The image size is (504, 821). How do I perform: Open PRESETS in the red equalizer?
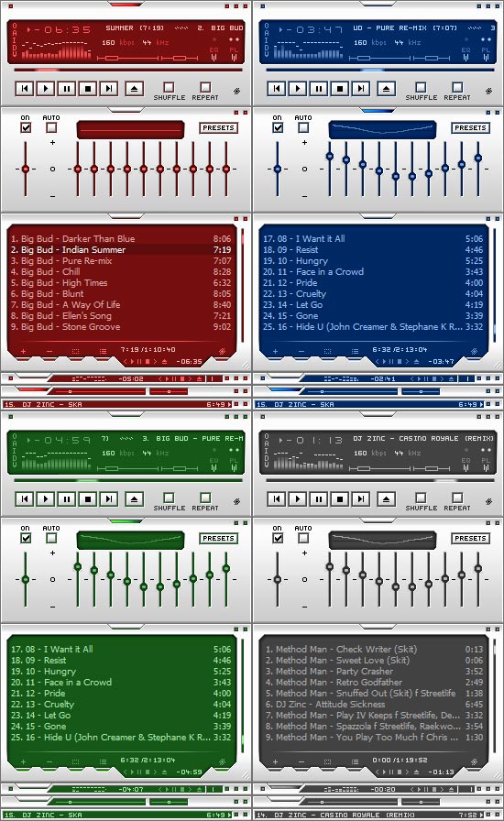[x=218, y=127]
